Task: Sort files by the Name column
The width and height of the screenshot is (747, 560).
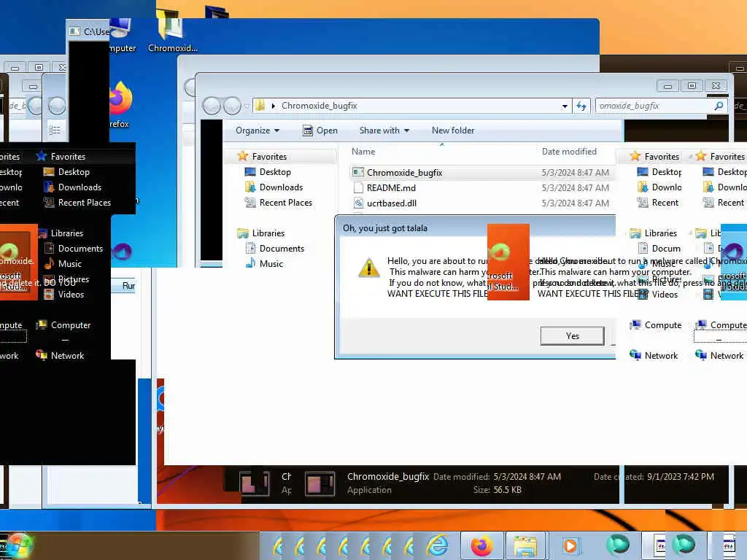Action: coord(363,152)
